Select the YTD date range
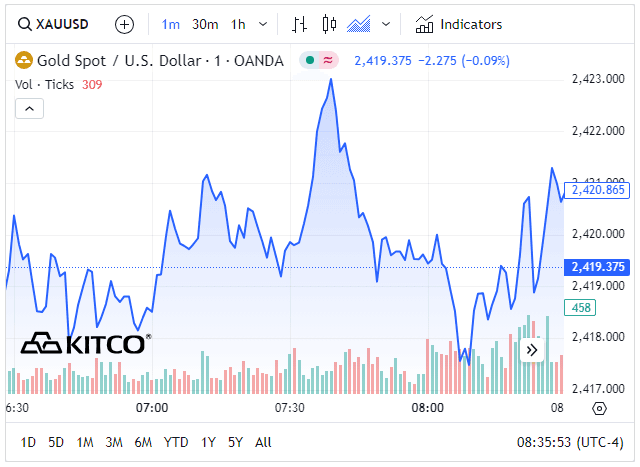The height and width of the screenshot is (467, 640). pos(176,442)
